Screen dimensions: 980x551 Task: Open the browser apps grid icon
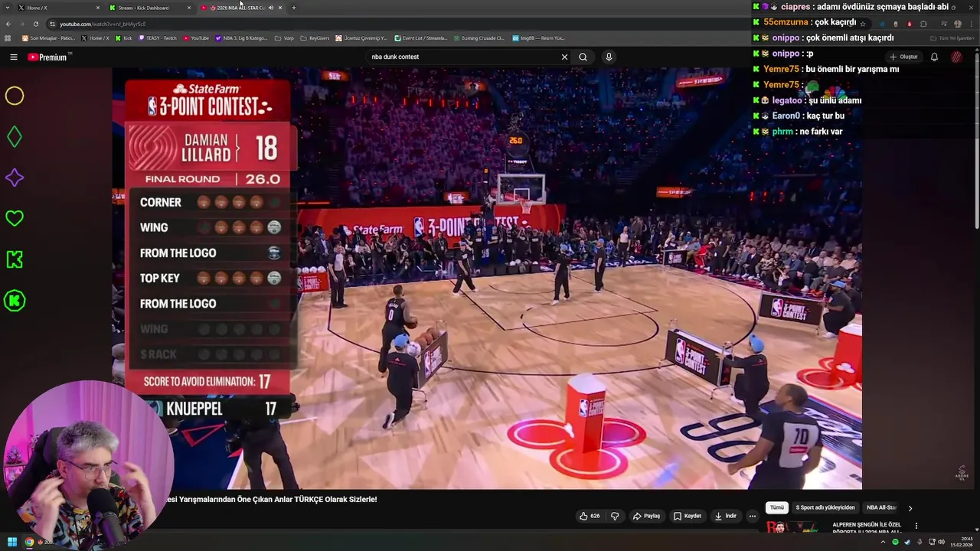[x=8, y=37]
